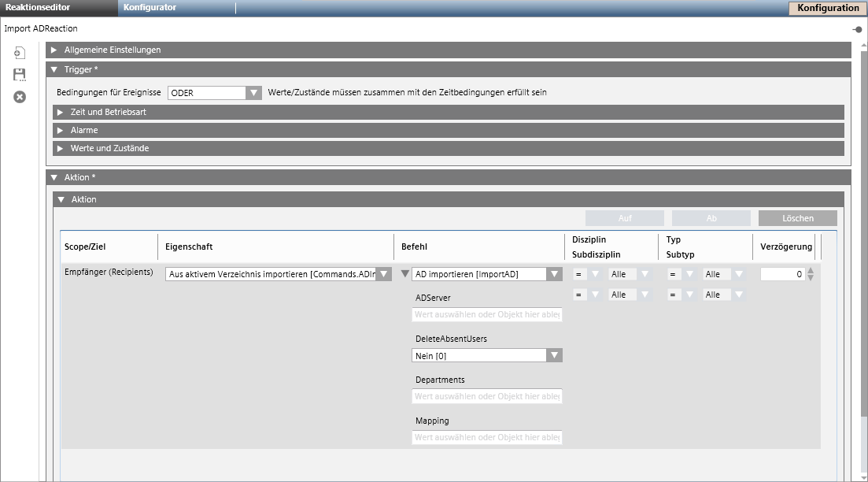Collapse the Trigger section

coord(54,69)
